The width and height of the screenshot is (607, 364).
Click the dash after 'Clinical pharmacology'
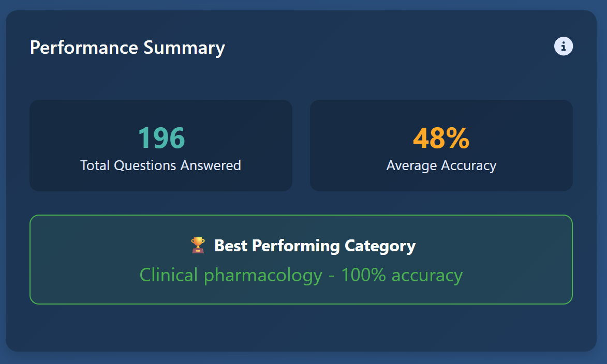[x=331, y=276]
